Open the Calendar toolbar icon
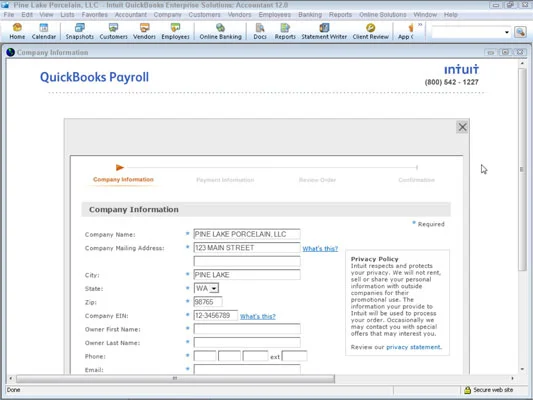 [x=44, y=31]
